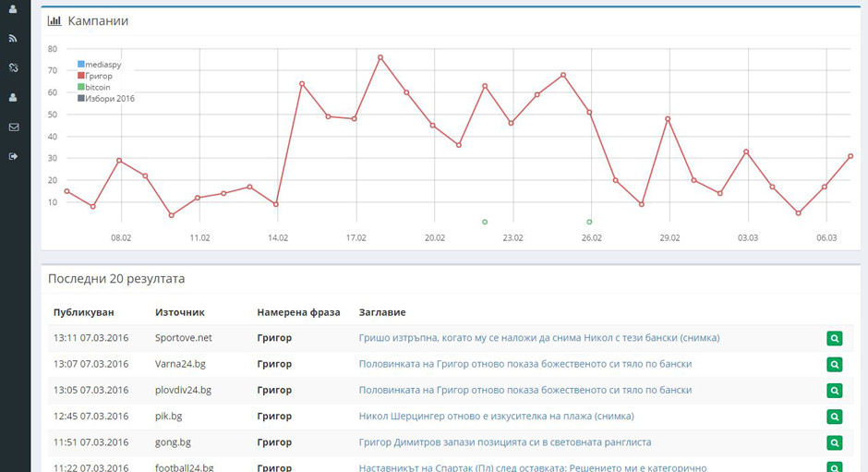Click green bitcoin point left of 23.02

point(485,222)
